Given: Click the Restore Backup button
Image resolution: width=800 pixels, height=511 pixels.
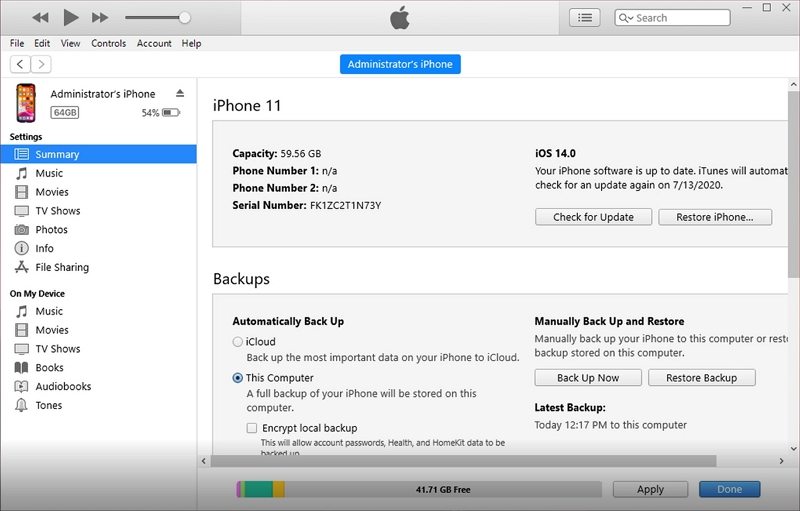Looking at the screenshot, I should pyautogui.click(x=702, y=378).
